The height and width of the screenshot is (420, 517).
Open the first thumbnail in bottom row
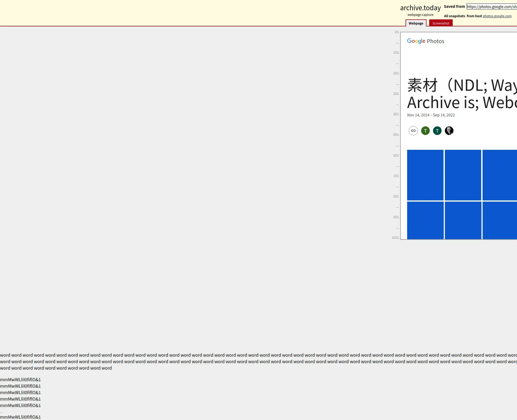(425, 220)
